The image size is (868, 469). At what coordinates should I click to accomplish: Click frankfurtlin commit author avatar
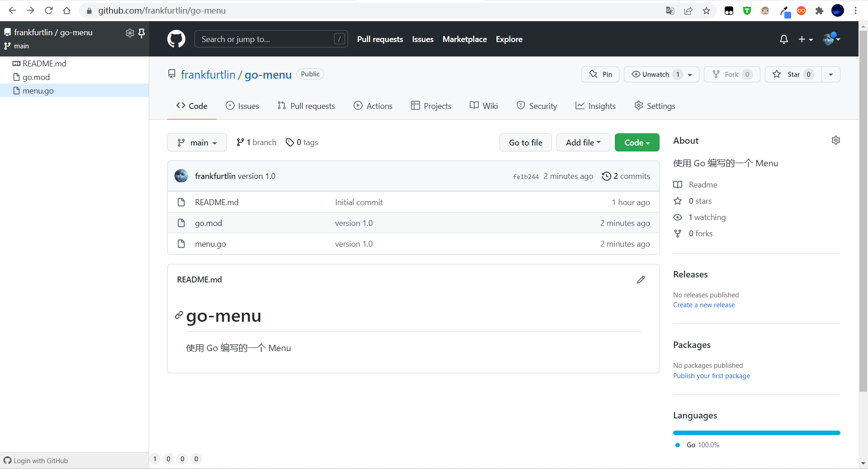(181, 176)
